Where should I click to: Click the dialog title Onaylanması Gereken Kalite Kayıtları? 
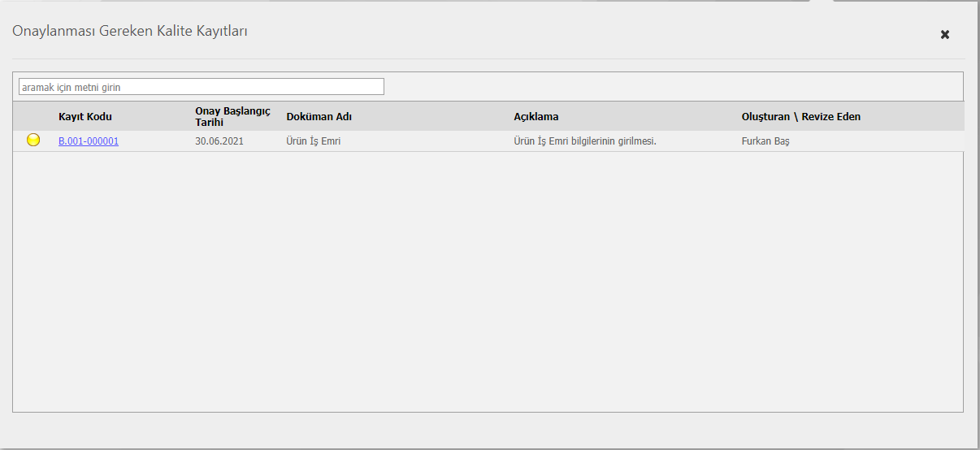tap(130, 32)
